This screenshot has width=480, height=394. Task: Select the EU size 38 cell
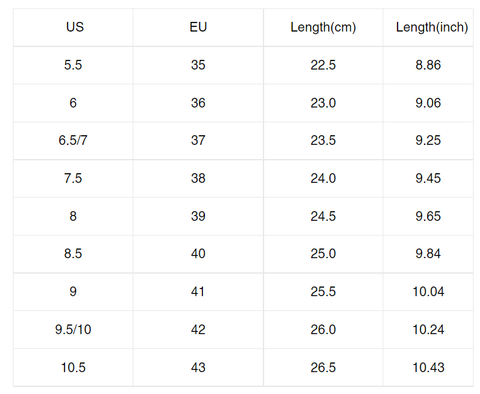tap(198, 178)
